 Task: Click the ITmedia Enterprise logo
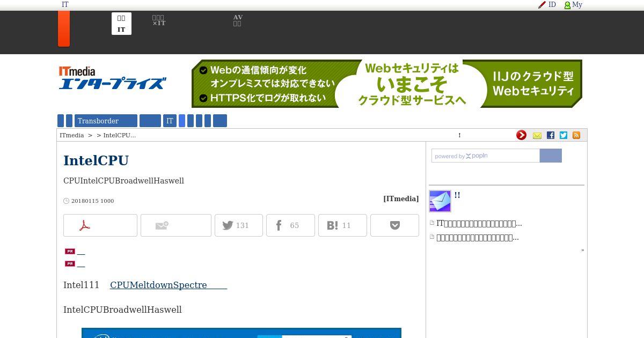click(112, 78)
